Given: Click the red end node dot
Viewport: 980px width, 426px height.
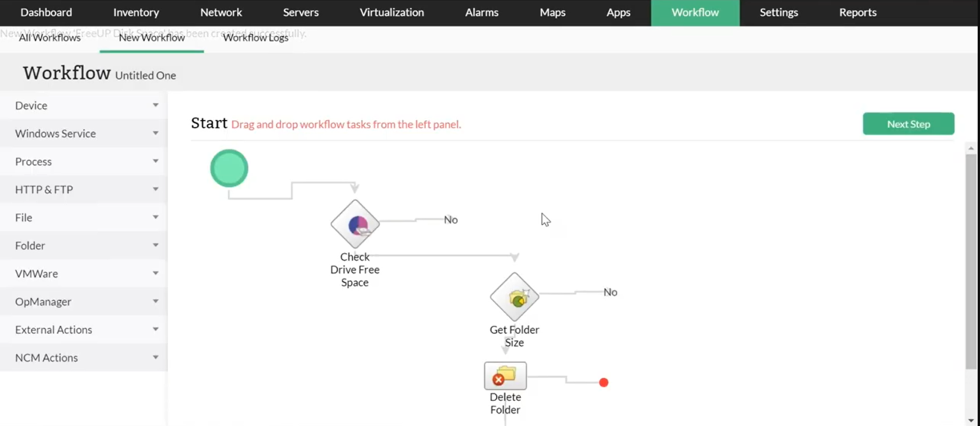Looking at the screenshot, I should (x=604, y=383).
